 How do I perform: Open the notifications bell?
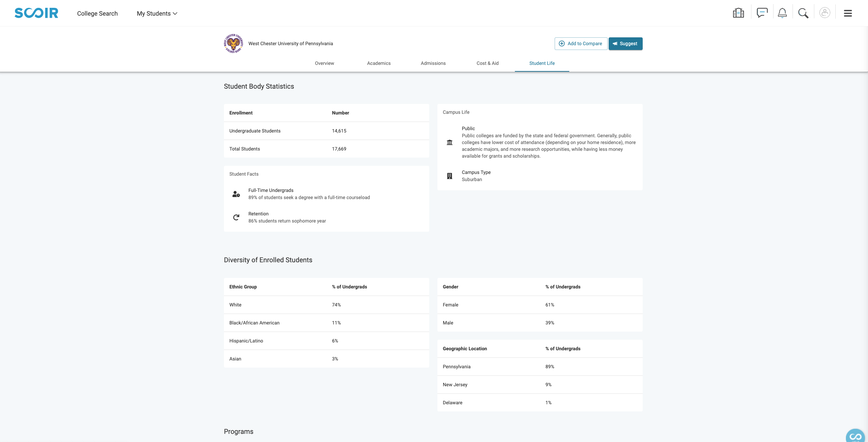[x=782, y=13]
